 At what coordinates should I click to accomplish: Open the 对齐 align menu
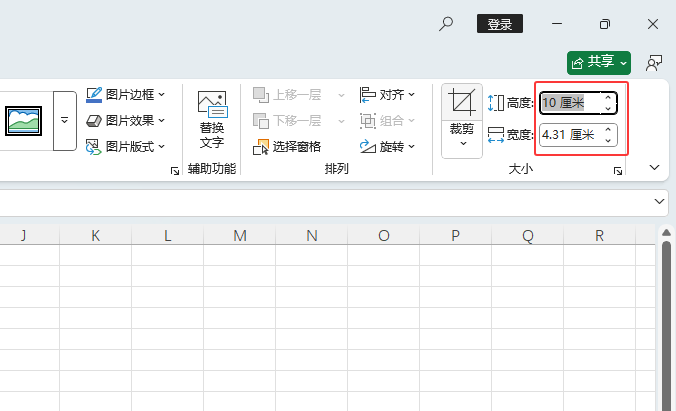(x=388, y=95)
